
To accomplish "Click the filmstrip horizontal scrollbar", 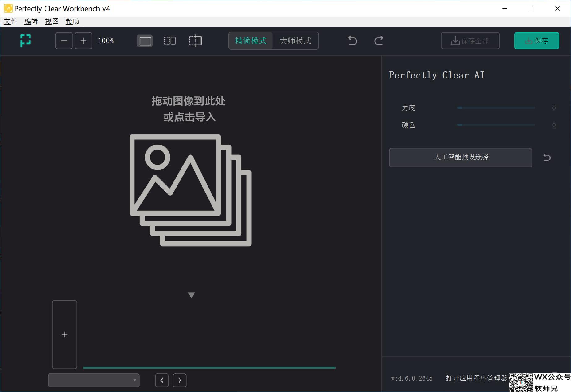I will coord(209,368).
